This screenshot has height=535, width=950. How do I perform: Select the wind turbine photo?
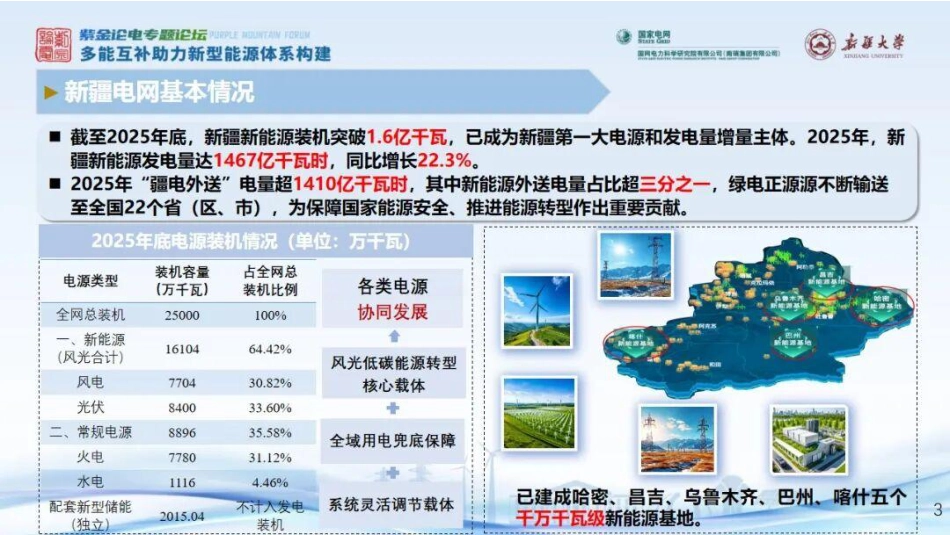[x=537, y=311]
